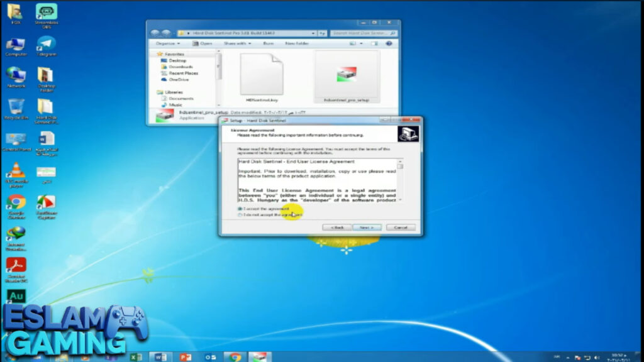Open the Recycle Bin desktop icon
The width and height of the screenshot is (644, 362).
click(16, 107)
